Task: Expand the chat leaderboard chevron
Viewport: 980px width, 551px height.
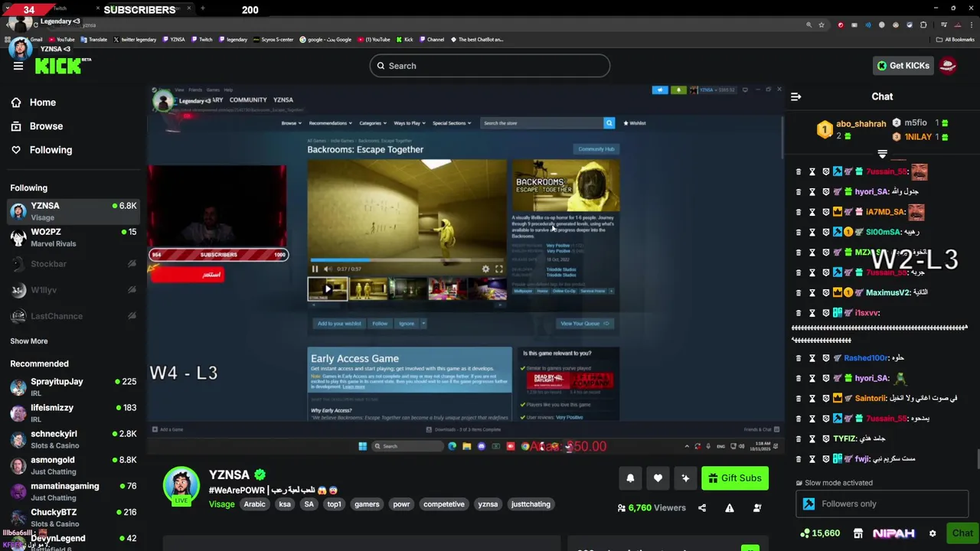Action: pos(882,155)
